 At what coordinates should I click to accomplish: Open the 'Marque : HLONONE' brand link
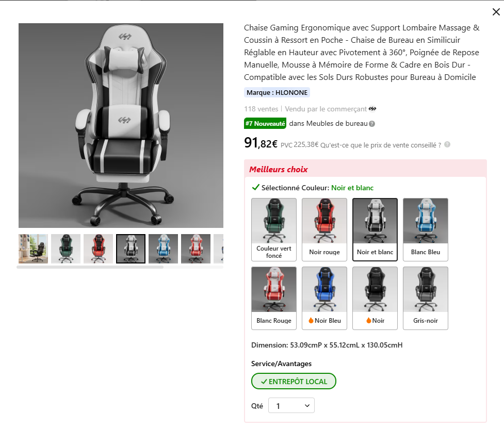coord(277,92)
